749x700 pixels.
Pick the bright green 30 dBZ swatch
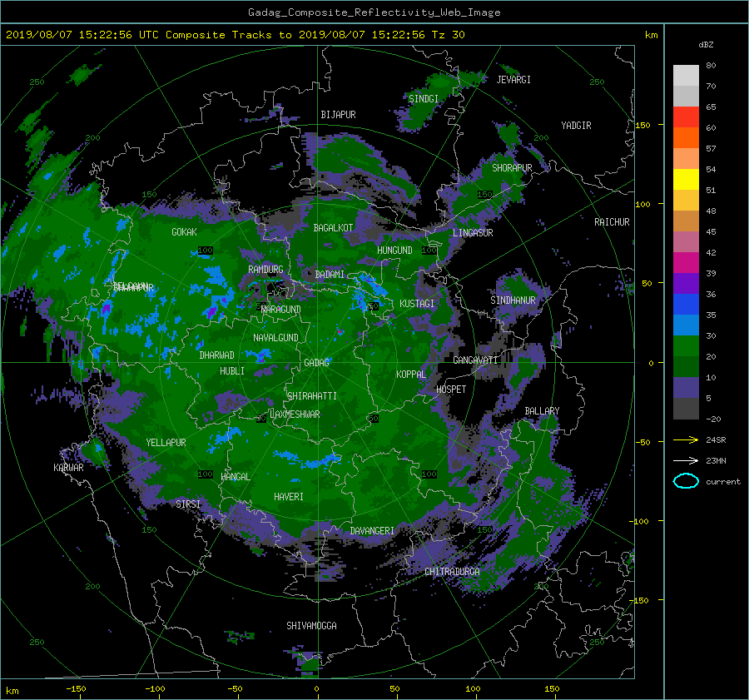pyautogui.click(x=686, y=345)
